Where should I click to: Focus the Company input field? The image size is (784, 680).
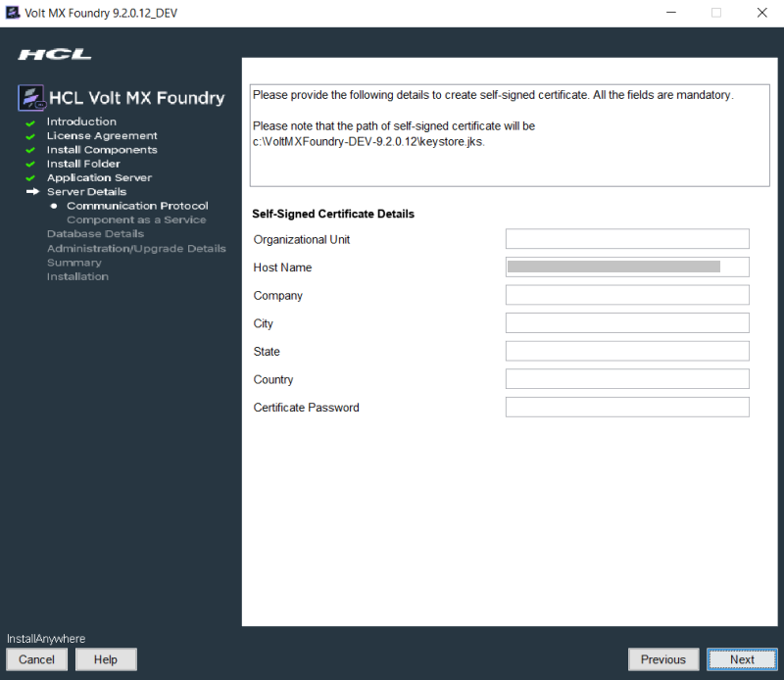pos(627,295)
